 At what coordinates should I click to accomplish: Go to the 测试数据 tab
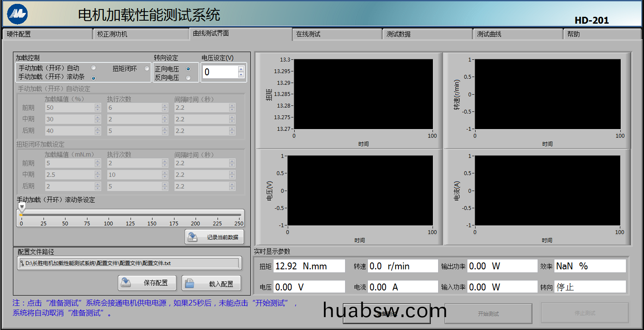[427, 34]
